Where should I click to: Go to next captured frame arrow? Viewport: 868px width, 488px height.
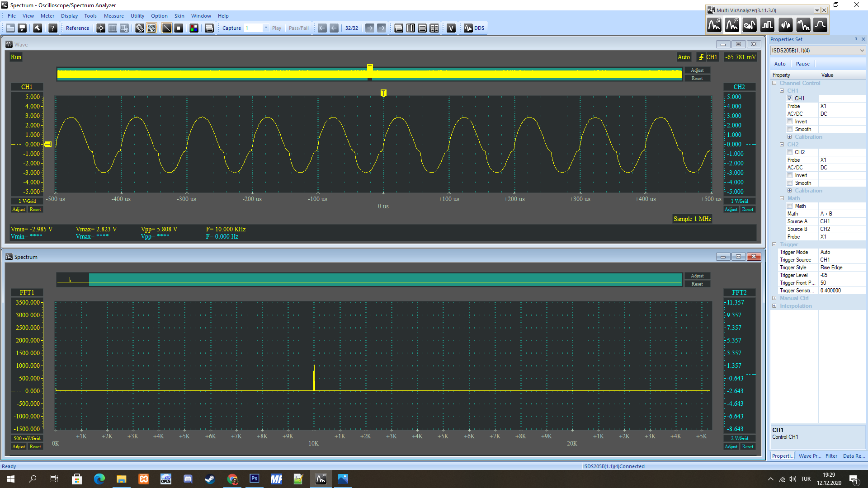(369, 28)
